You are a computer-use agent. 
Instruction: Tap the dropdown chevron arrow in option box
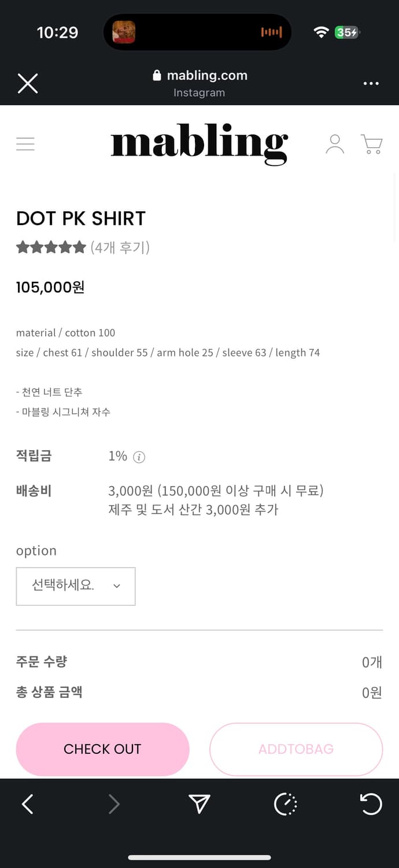117,586
